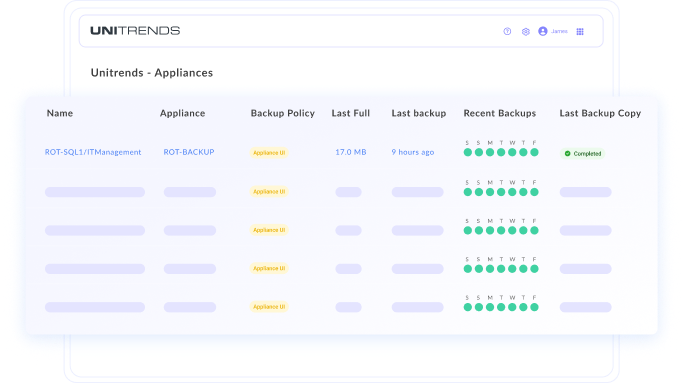684x383 pixels.
Task: Open the apps grid icon
Action: (x=580, y=31)
